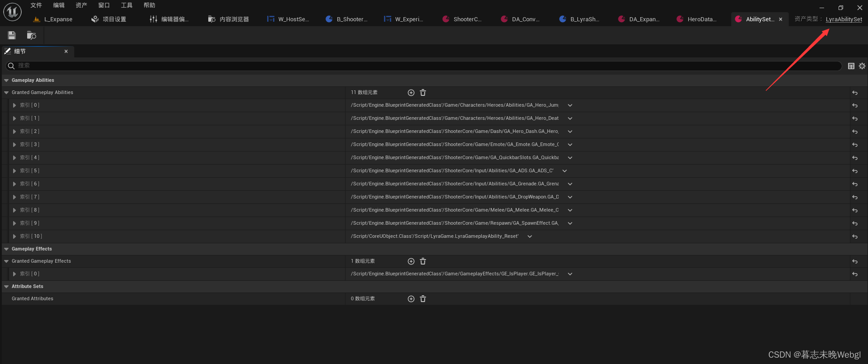Open the details table view icon
This screenshot has height=364, width=868.
[x=851, y=66]
